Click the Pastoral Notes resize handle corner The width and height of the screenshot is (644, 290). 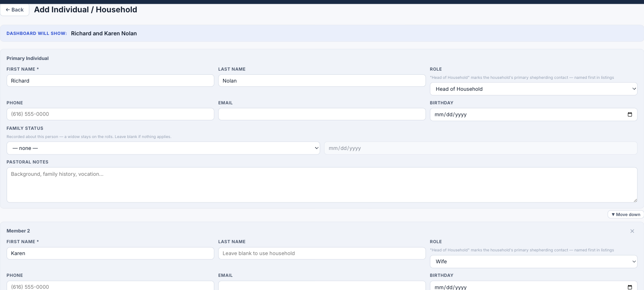pos(635,200)
